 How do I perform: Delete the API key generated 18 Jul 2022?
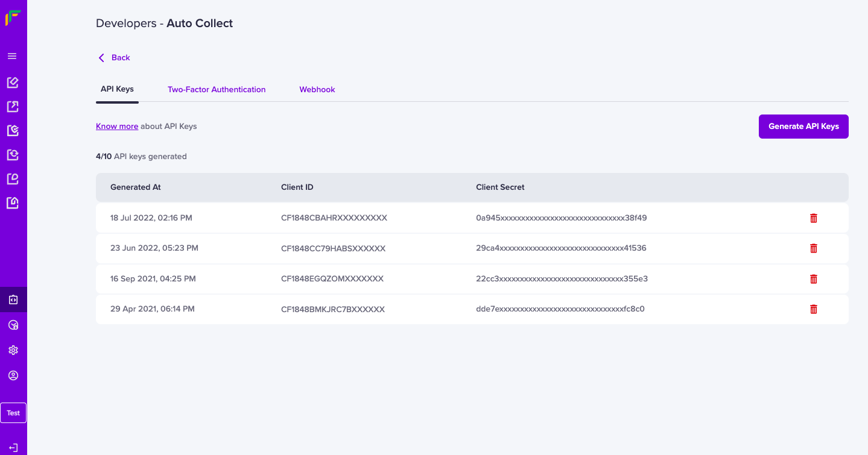click(813, 218)
